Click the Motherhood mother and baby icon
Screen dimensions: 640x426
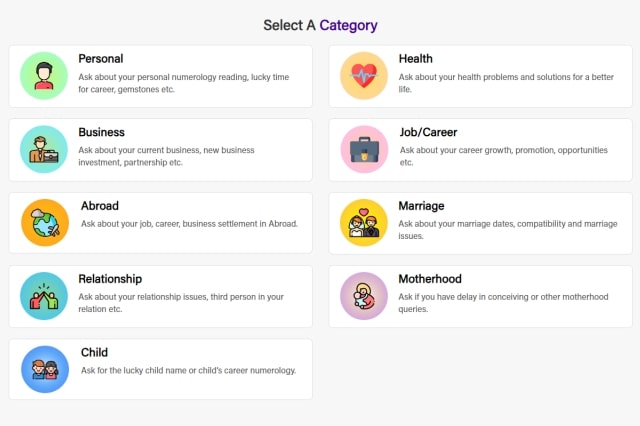[364, 295]
